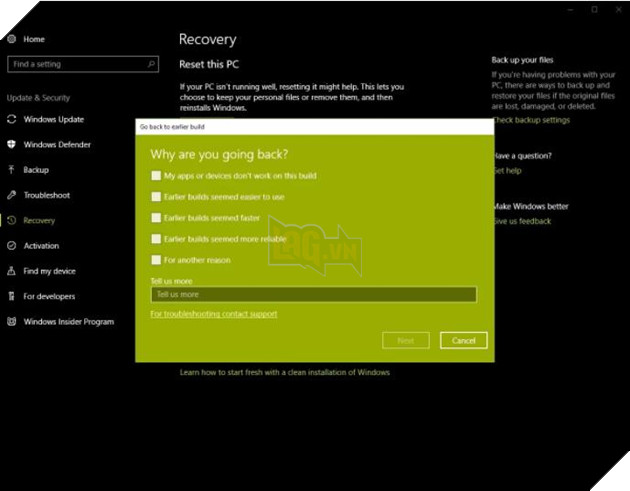Click the Activation checkmark icon
630x491 pixels.
point(12,246)
